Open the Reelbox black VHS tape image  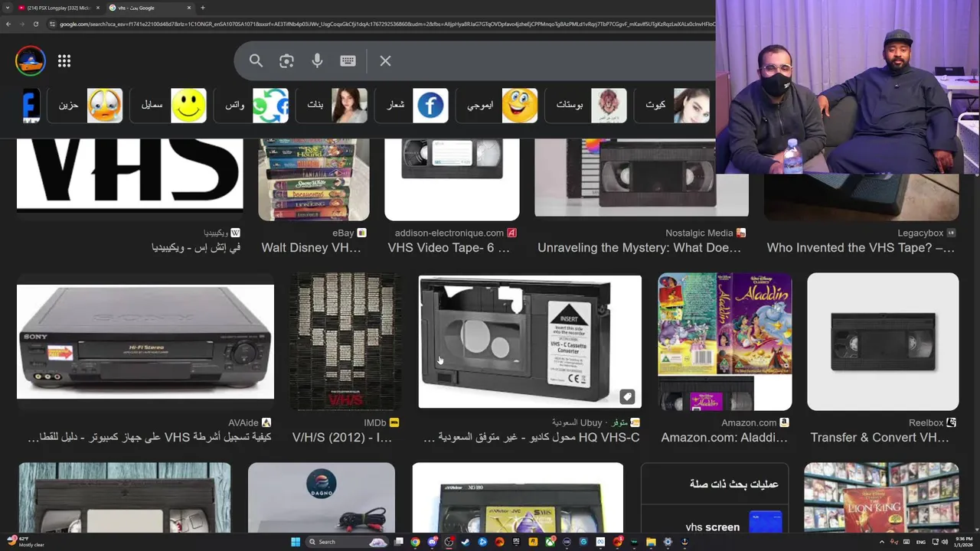(883, 342)
